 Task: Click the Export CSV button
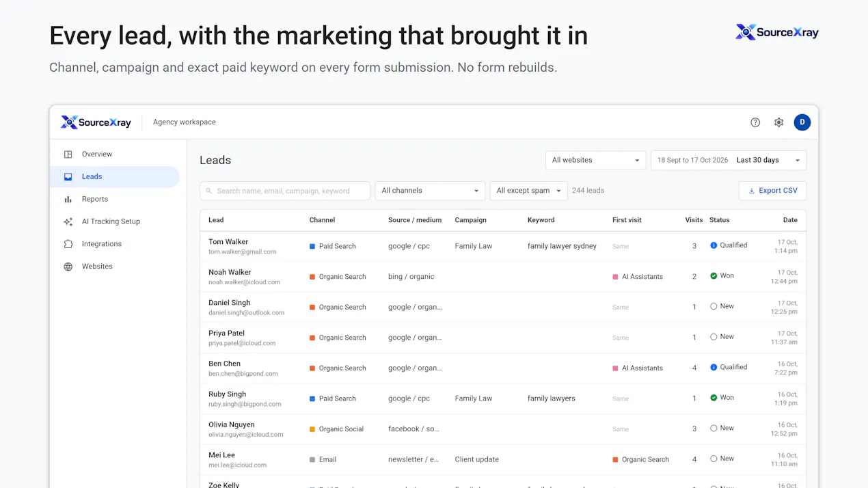click(772, 191)
